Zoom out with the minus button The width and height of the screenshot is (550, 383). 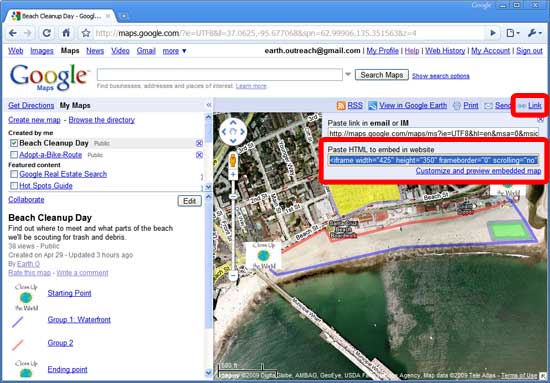click(233, 276)
